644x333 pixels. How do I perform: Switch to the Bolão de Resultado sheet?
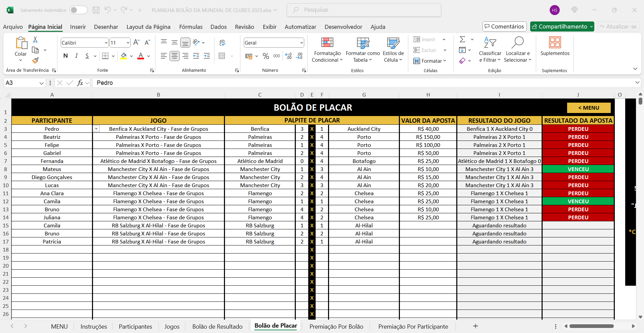coord(217,326)
